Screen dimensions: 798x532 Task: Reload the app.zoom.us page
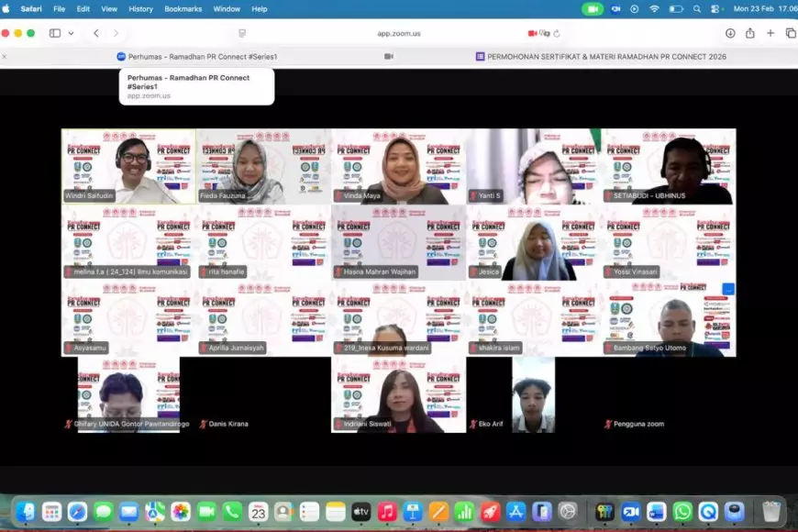[x=557, y=33]
